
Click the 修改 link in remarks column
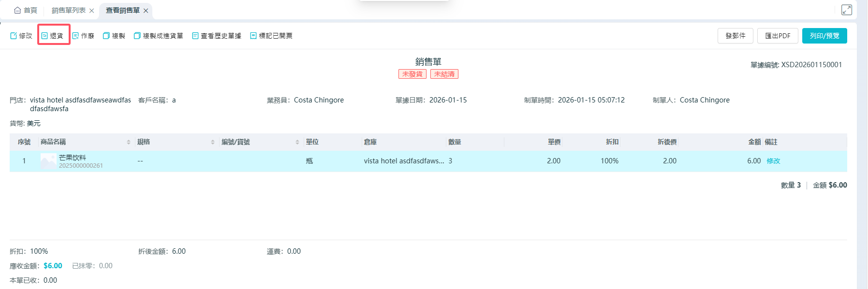point(773,161)
